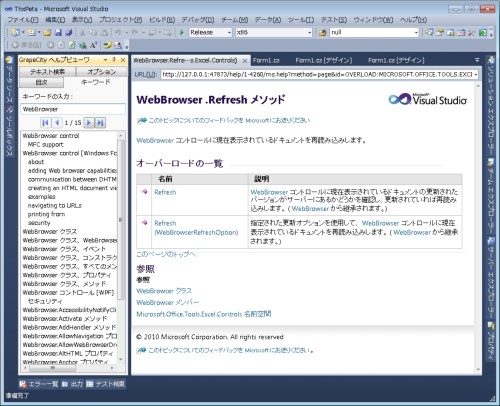Open the Release configuration dropdown

click(210, 32)
